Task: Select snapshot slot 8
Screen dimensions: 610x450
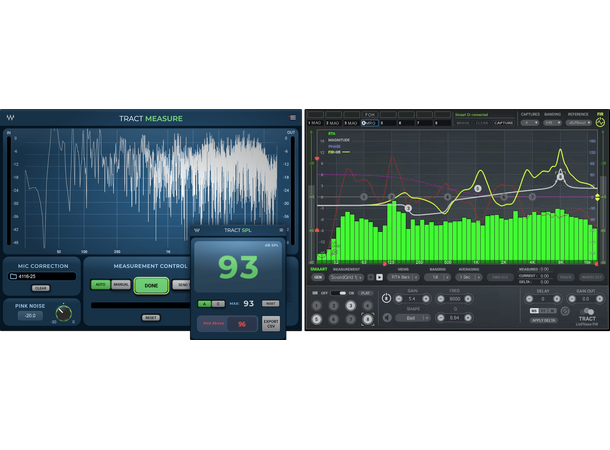Action: click(442, 123)
